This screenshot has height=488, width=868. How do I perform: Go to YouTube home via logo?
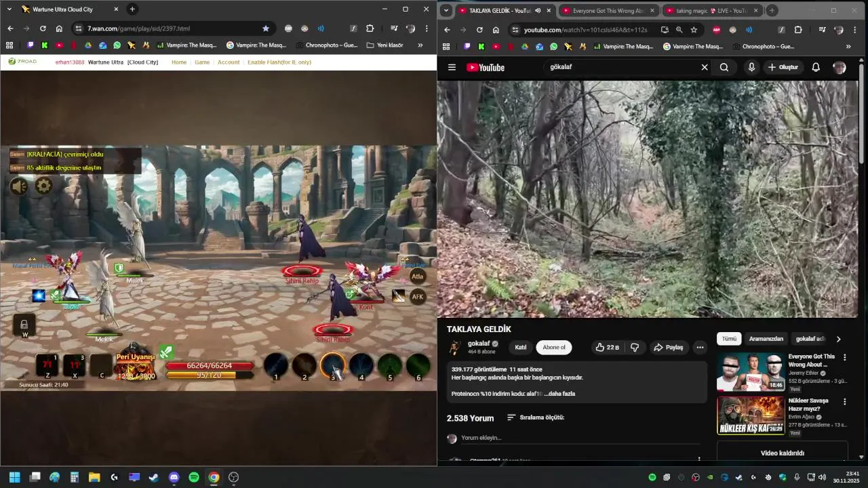486,67
